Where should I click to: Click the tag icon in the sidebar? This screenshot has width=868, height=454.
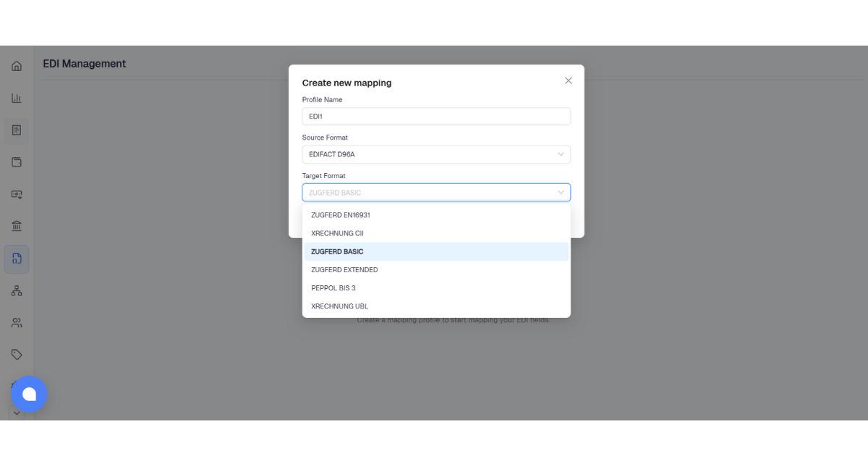click(17, 354)
